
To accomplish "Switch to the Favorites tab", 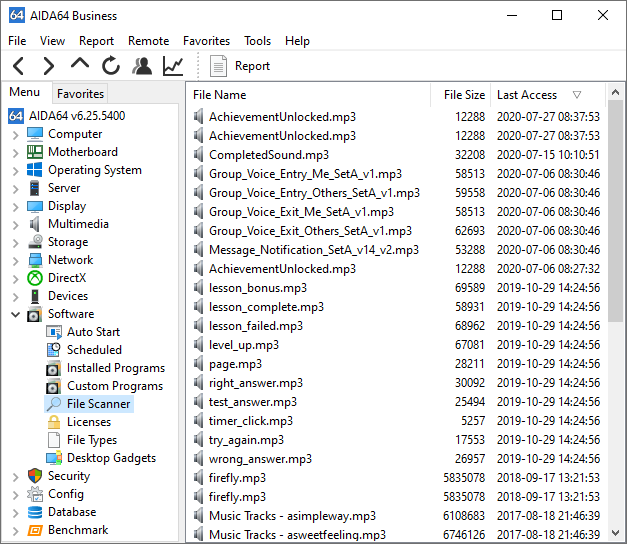I will 80,94.
